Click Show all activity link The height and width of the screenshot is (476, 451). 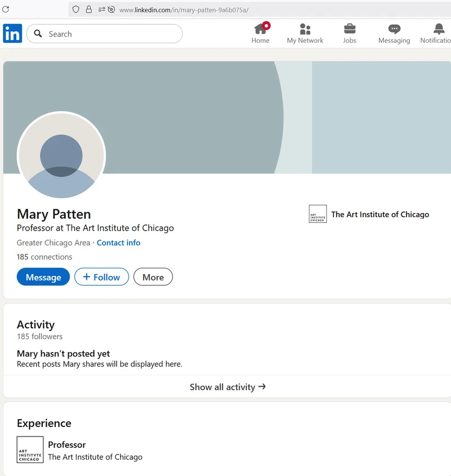228,387
